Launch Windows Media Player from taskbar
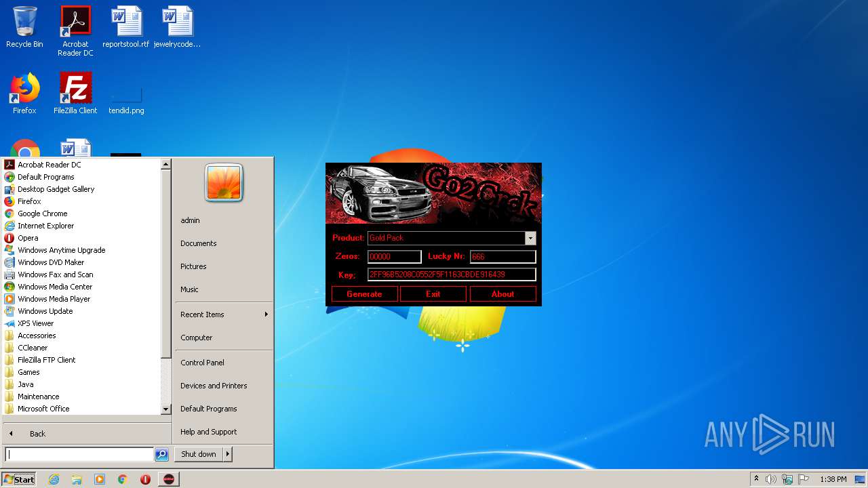This screenshot has height=488, width=868. 100,479
